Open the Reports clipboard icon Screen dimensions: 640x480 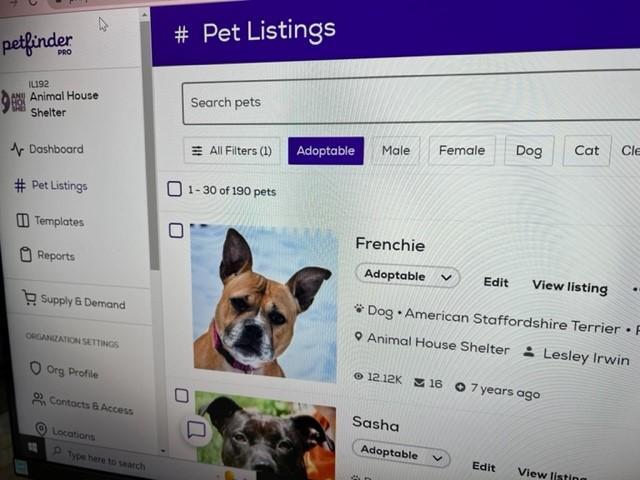click(x=26, y=254)
